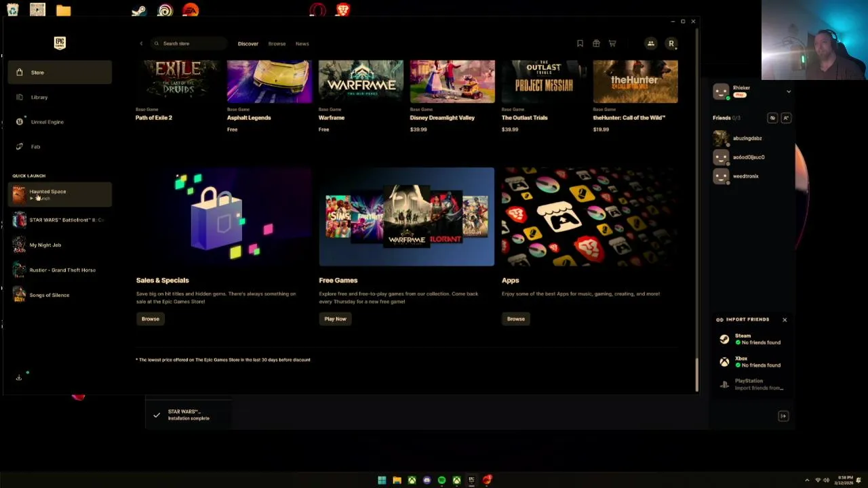Open the Windows Start button
868x488 pixels.
382,481
